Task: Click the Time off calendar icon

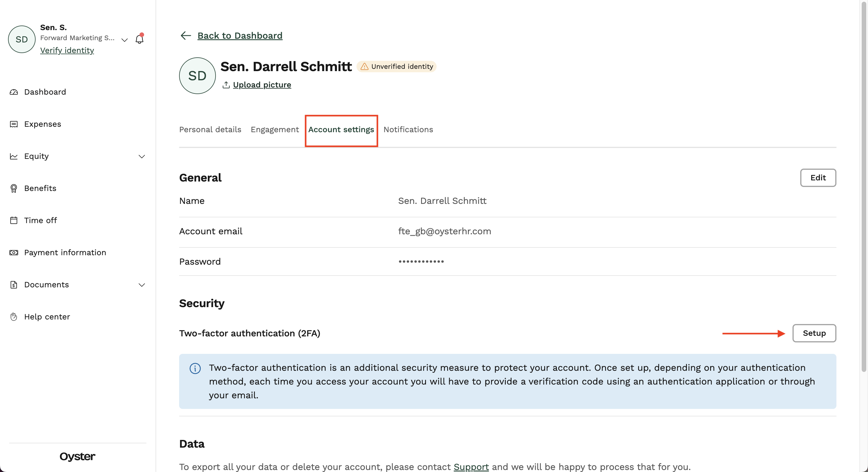Action: click(14, 221)
